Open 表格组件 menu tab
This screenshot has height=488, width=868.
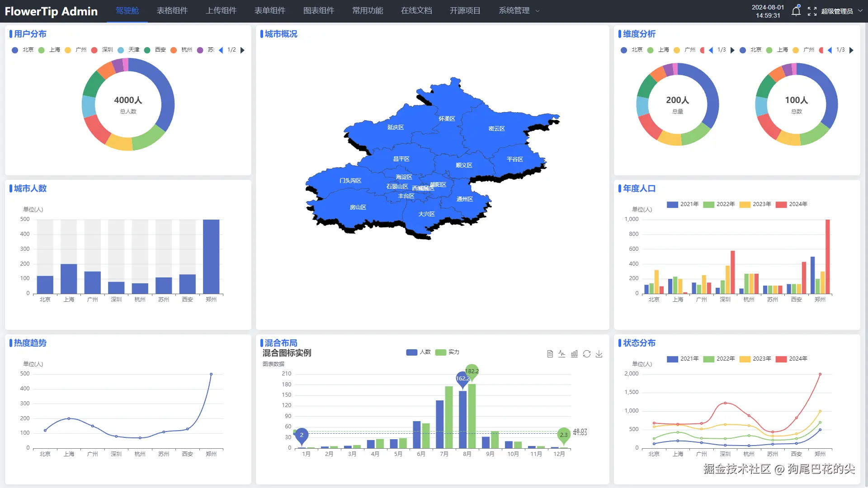pos(172,11)
